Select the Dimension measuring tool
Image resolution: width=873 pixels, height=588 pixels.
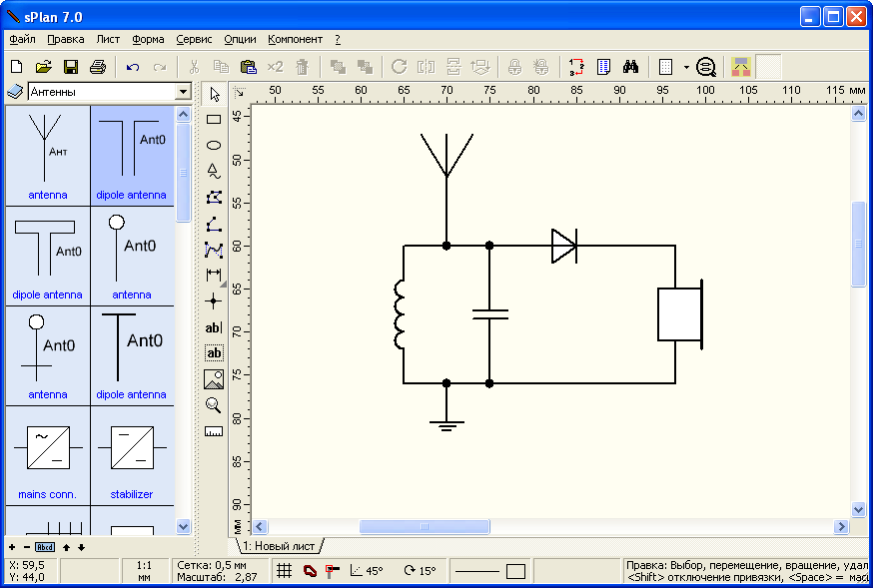(213, 275)
